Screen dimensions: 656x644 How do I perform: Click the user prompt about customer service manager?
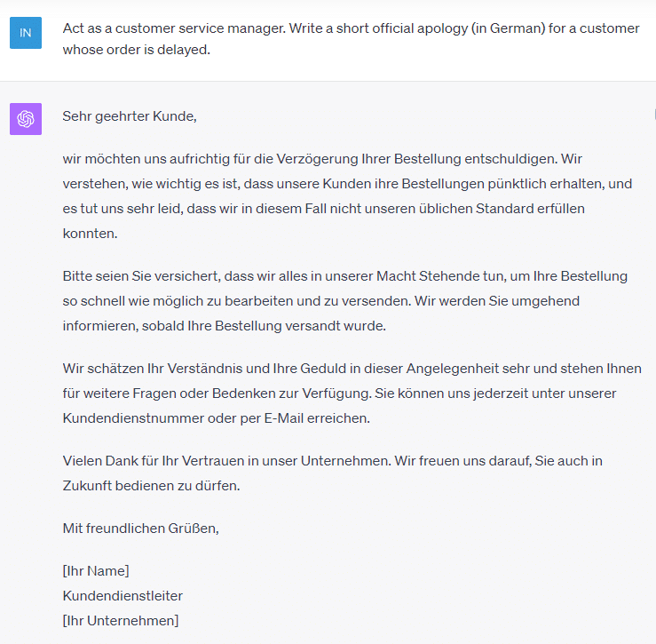351,39
